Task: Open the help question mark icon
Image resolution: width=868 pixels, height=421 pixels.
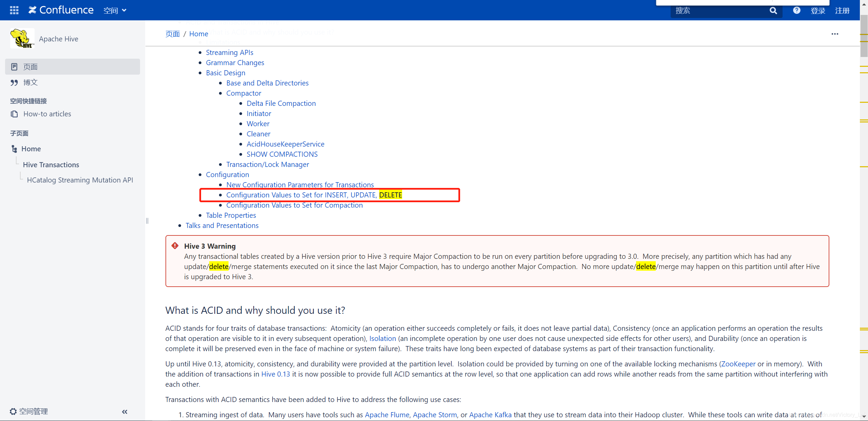Action: (796, 11)
